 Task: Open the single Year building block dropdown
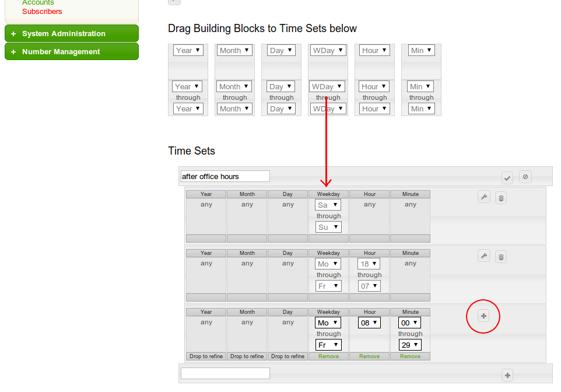coord(188,51)
